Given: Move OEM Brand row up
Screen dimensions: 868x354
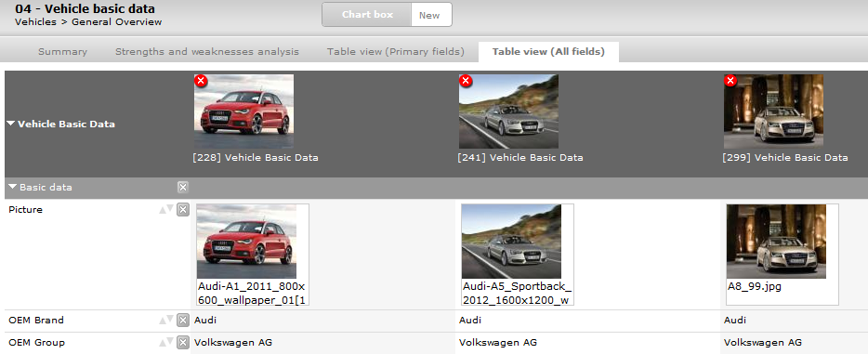Looking at the screenshot, I should coord(163,321).
